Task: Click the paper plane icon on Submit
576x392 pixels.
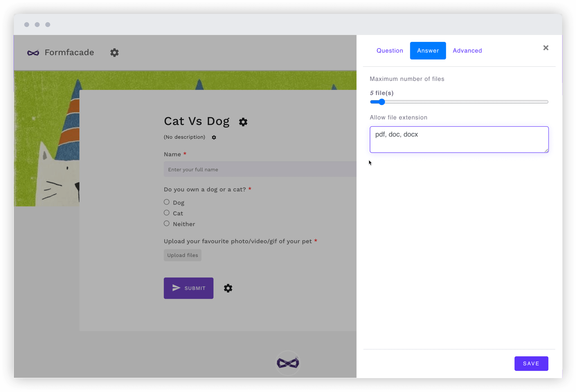Action: pos(176,288)
